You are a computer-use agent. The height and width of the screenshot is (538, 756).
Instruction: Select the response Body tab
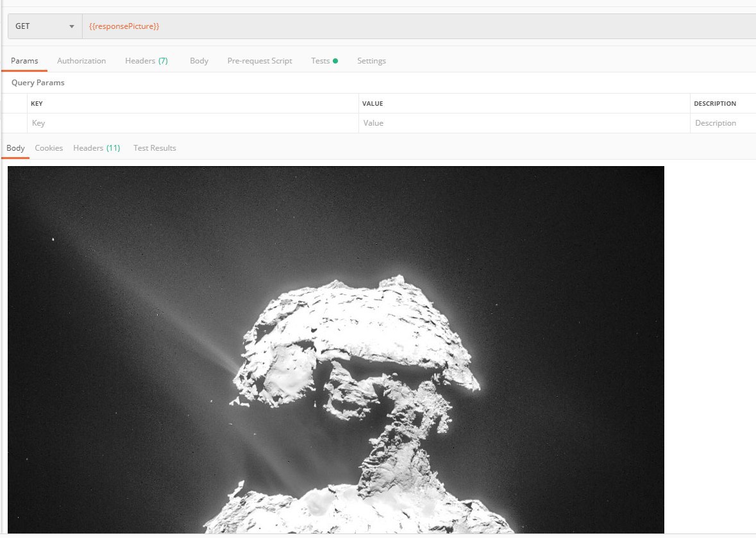pyautogui.click(x=15, y=148)
